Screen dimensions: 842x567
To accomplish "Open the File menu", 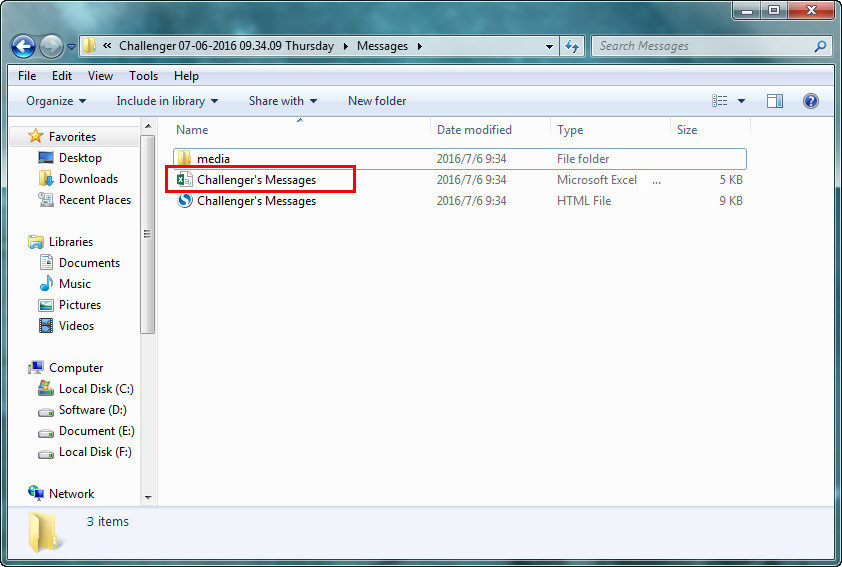I will (x=27, y=76).
